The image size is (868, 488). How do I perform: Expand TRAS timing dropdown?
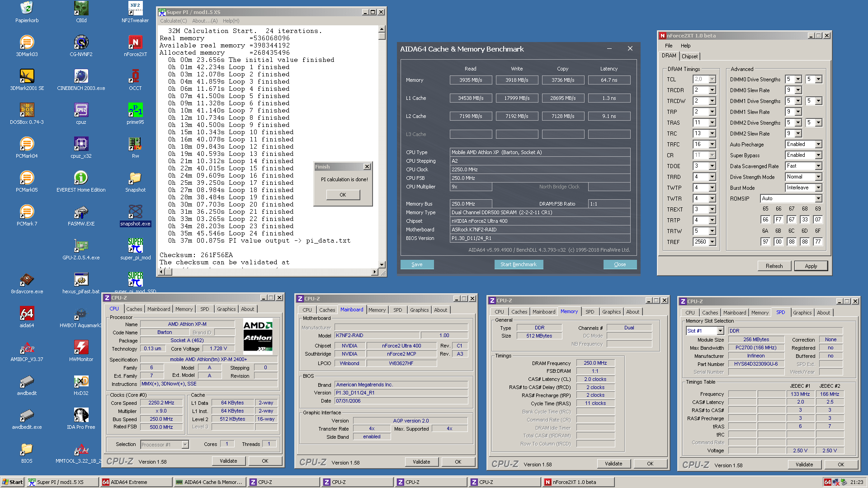(x=712, y=123)
